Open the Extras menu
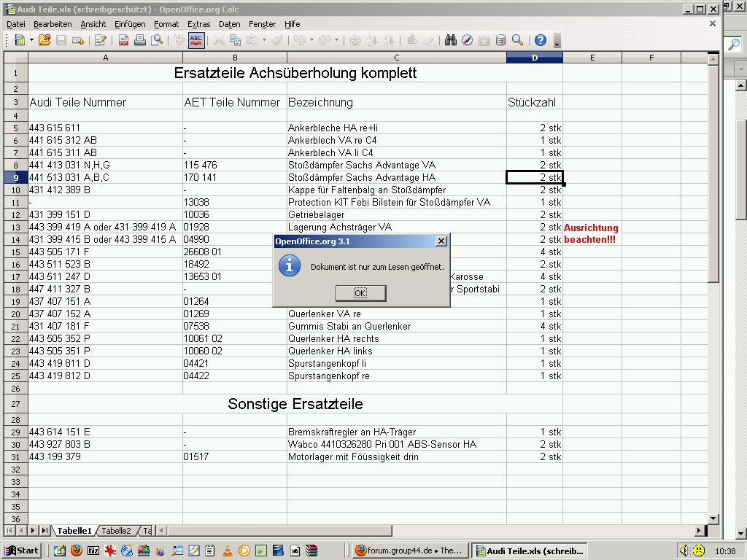Screen dimensions: 747x560 [x=198, y=24]
